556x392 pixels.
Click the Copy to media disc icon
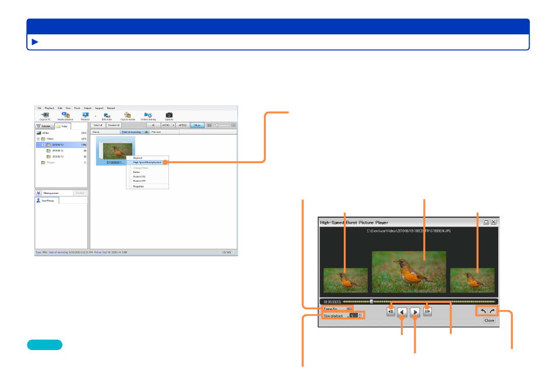[x=127, y=115]
